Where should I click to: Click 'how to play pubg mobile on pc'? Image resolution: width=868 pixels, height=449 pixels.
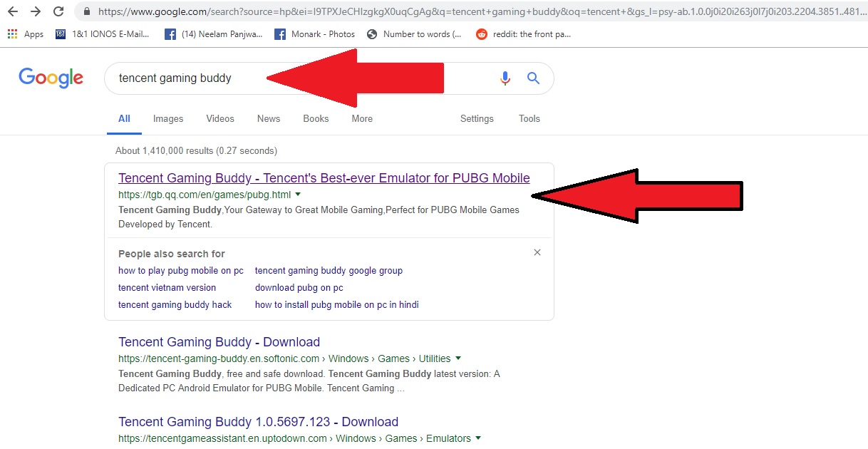point(181,271)
